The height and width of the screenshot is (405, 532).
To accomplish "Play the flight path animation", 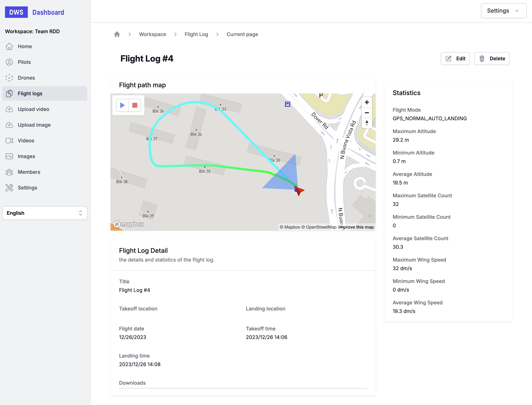I will click(122, 105).
